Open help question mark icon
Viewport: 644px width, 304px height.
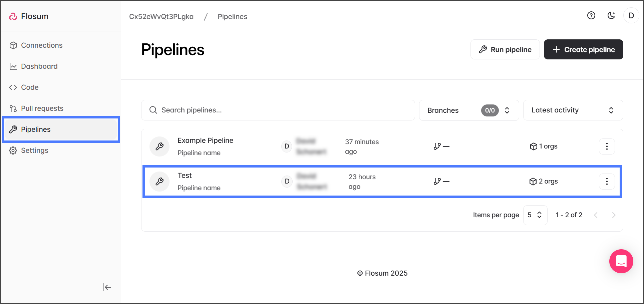[x=591, y=16]
